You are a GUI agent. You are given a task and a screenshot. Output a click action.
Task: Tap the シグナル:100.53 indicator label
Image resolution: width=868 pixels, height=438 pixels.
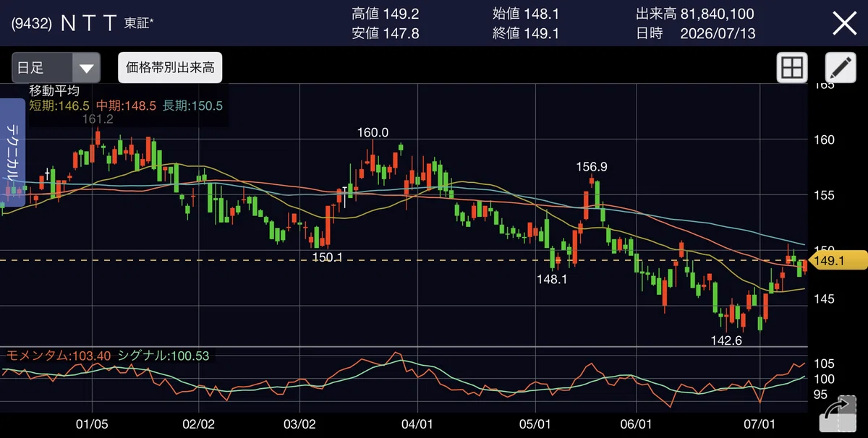[x=164, y=356]
